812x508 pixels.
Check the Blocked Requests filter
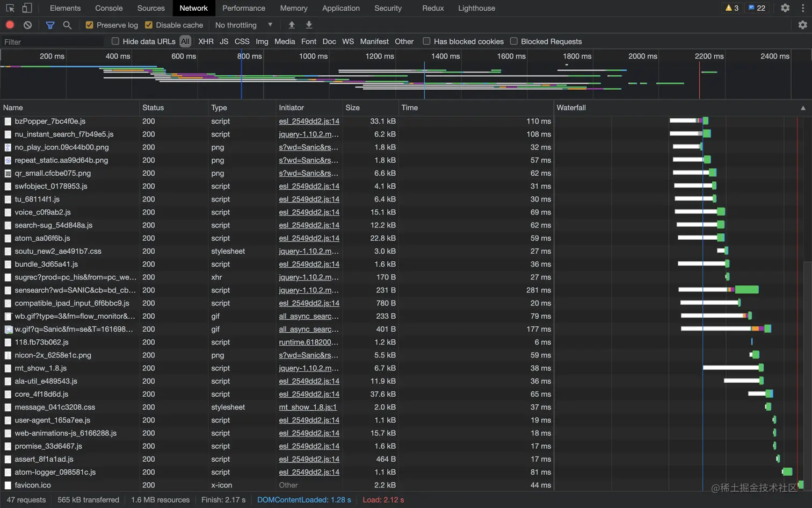point(513,41)
